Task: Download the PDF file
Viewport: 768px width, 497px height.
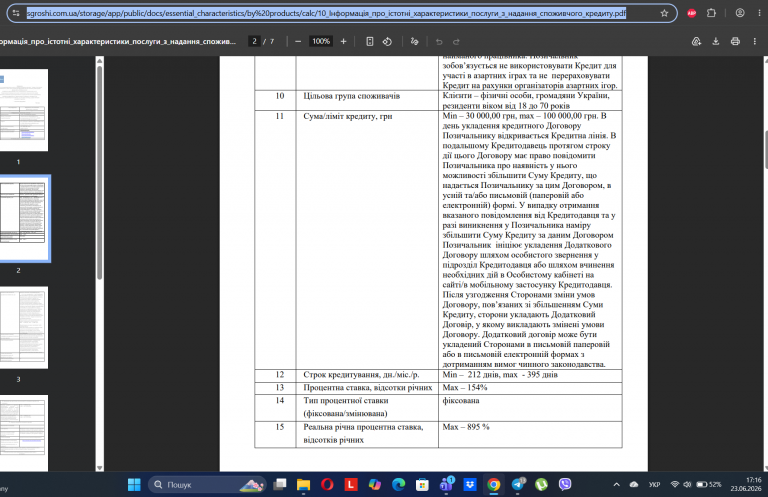Action: click(716, 42)
